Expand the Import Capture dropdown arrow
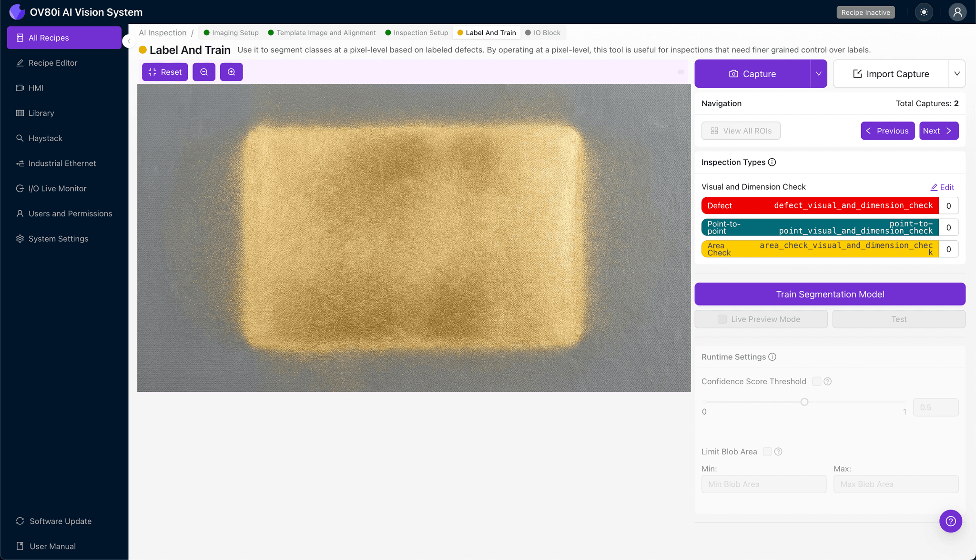This screenshot has height=560, width=976. click(x=957, y=74)
